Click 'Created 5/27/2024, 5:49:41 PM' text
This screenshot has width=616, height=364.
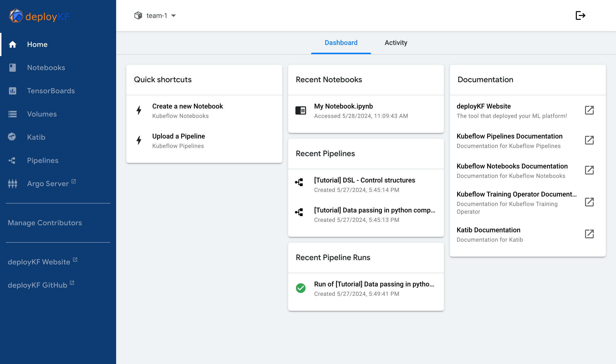[356, 294]
